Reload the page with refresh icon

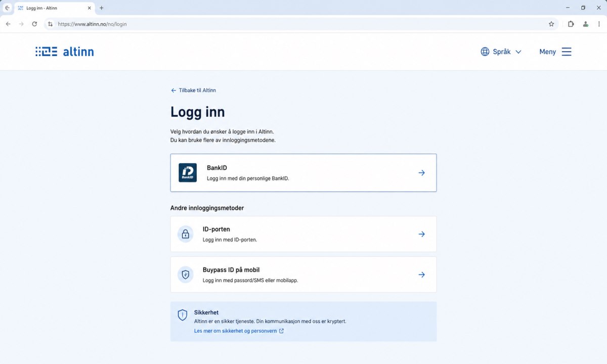(x=34, y=24)
